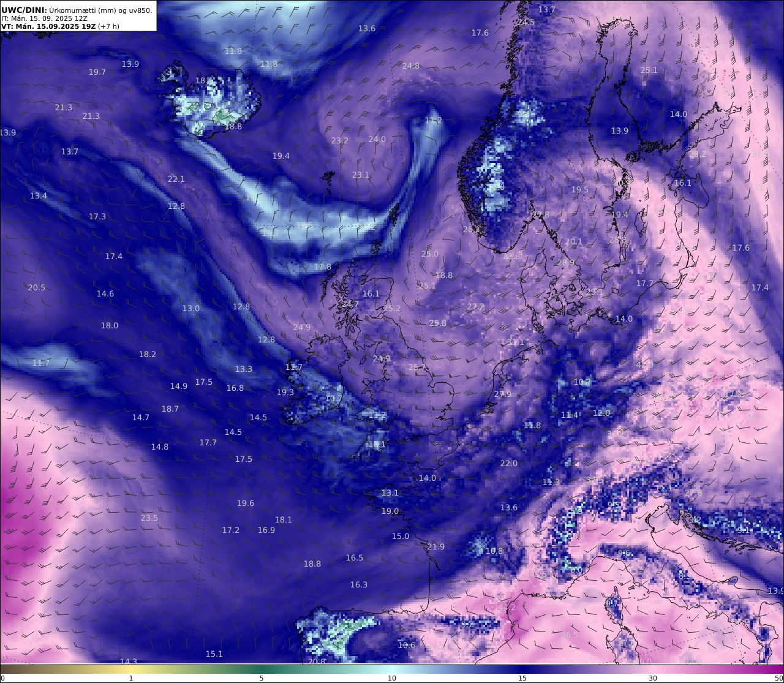Click the colorbar label 10

(x=392, y=678)
